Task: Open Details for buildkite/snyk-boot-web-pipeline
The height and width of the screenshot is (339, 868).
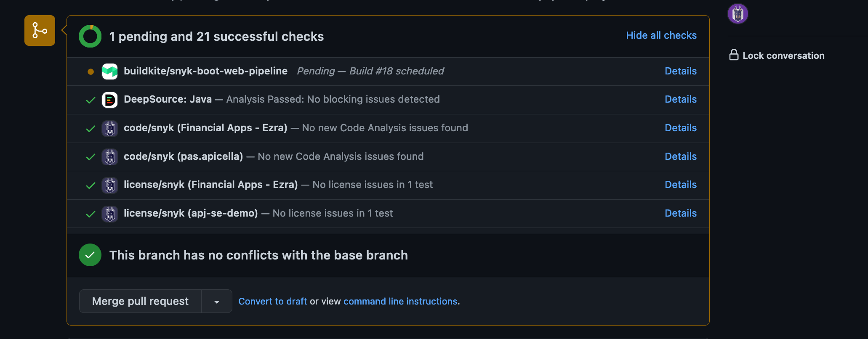Action: coord(680,71)
